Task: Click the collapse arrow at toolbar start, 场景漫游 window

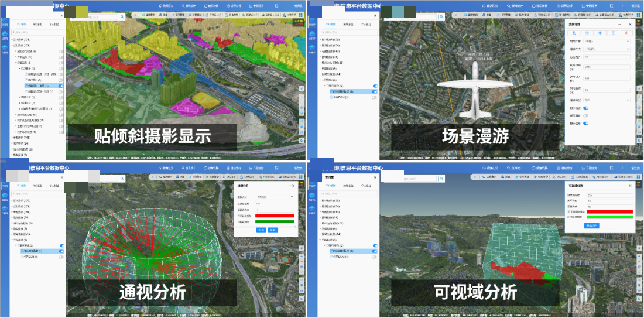Action: [x=455, y=15]
